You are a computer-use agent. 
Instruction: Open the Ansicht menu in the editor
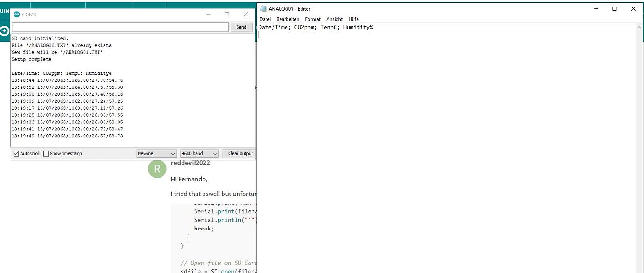tap(334, 19)
